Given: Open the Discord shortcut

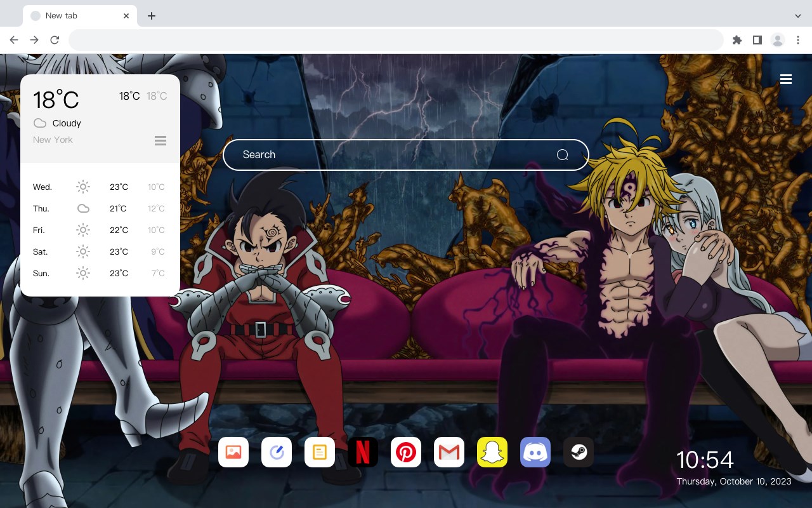Looking at the screenshot, I should pyautogui.click(x=535, y=452).
